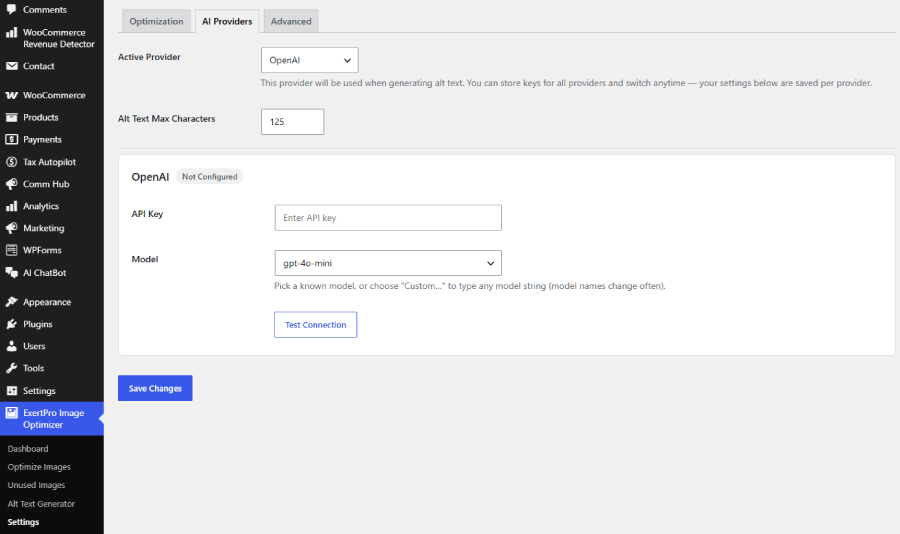Image resolution: width=900 pixels, height=534 pixels.
Task: Open the Dashboard submenu item
Action: tap(28, 448)
